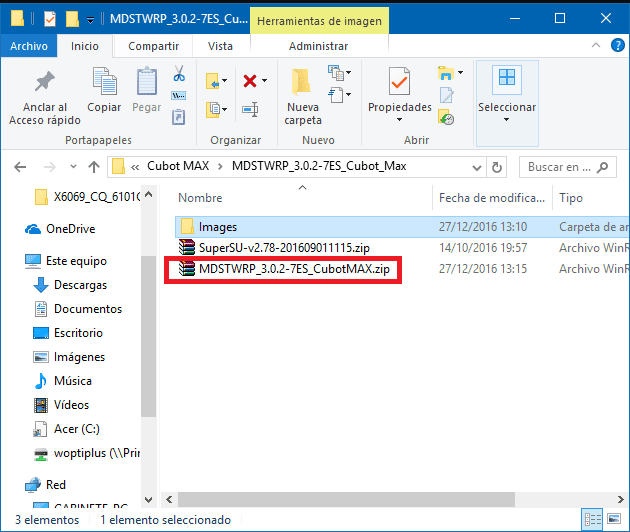Click quick access Properties checkmark icon in title bar
The image size is (630, 532).
[x=50, y=18]
